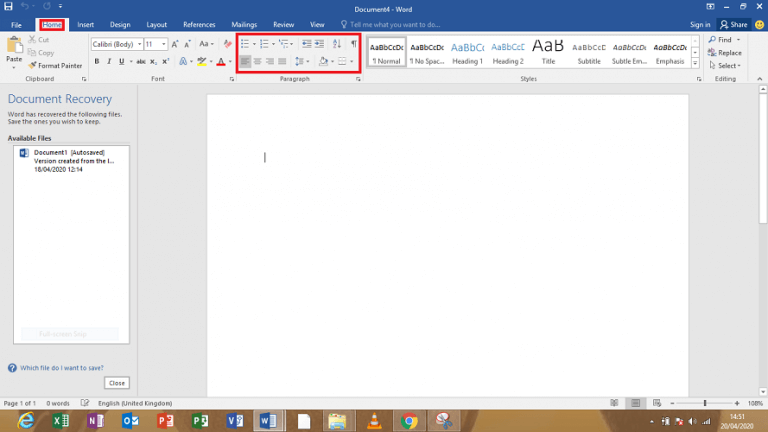Close the Document Recovery pane

[117, 383]
